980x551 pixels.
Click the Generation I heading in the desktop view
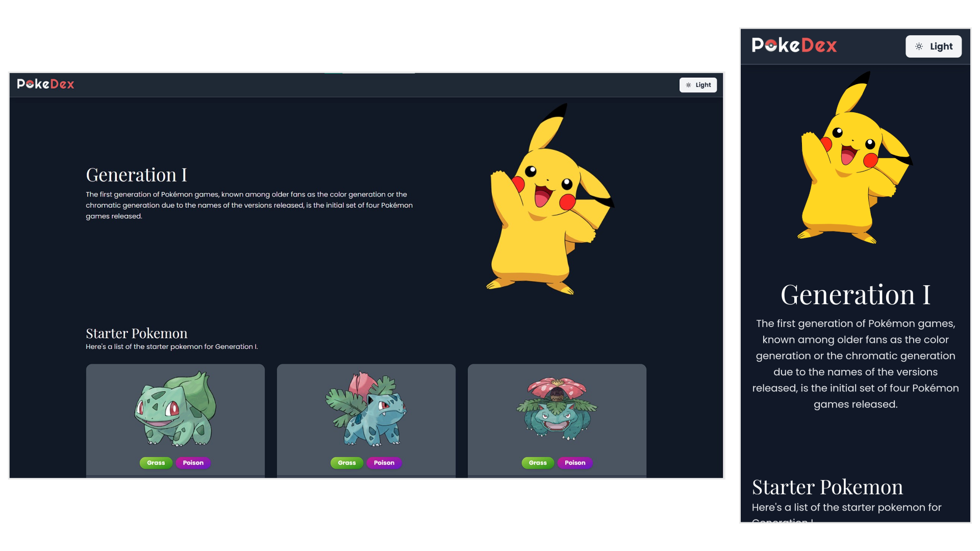(x=136, y=175)
